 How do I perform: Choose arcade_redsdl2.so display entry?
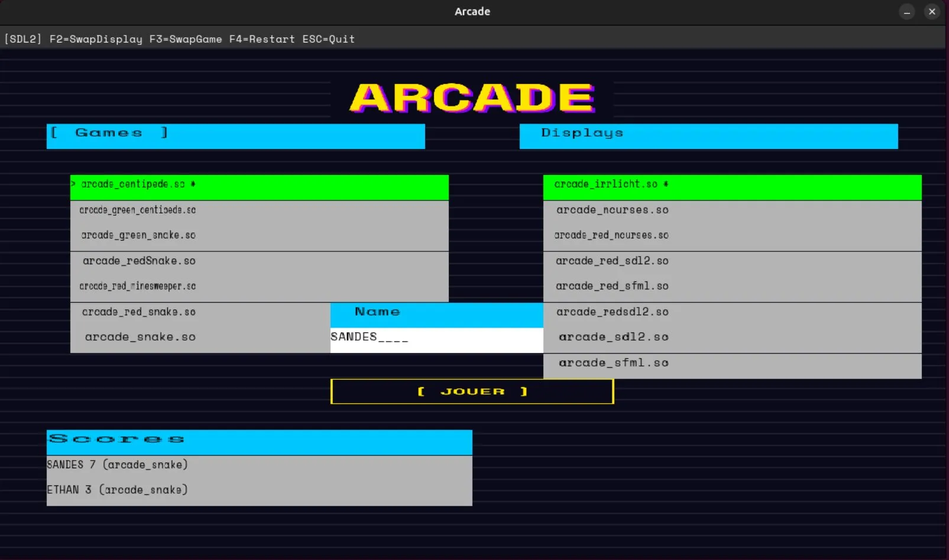coord(732,315)
